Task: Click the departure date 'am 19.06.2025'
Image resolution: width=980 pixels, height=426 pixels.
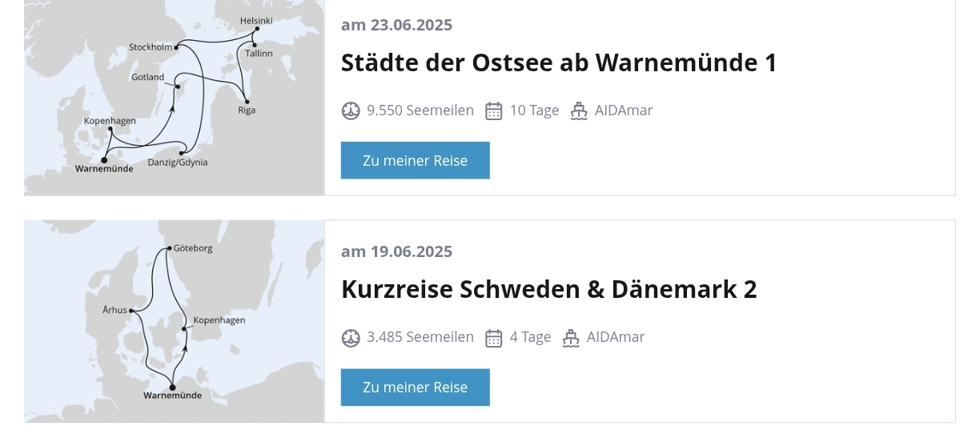Action: (x=396, y=251)
